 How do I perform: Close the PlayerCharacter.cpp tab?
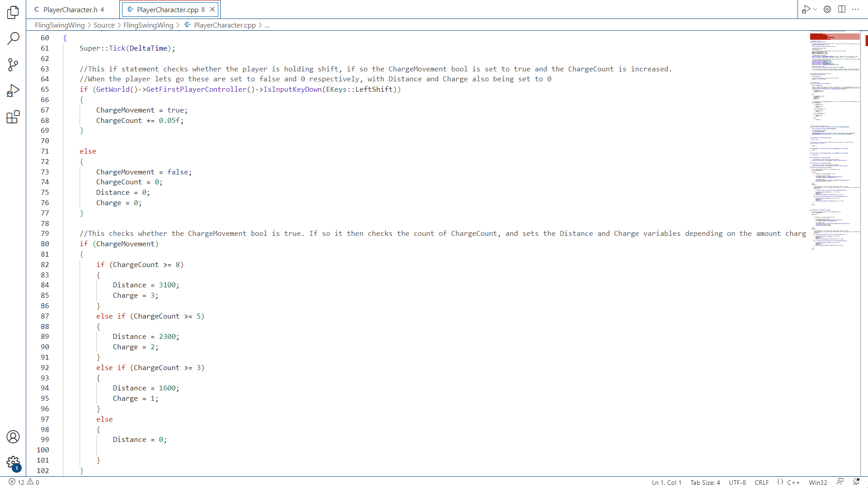pos(212,9)
